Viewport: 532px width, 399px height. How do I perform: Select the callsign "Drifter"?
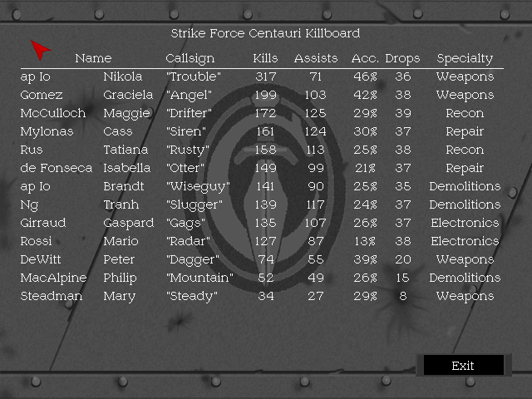(x=189, y=113)
